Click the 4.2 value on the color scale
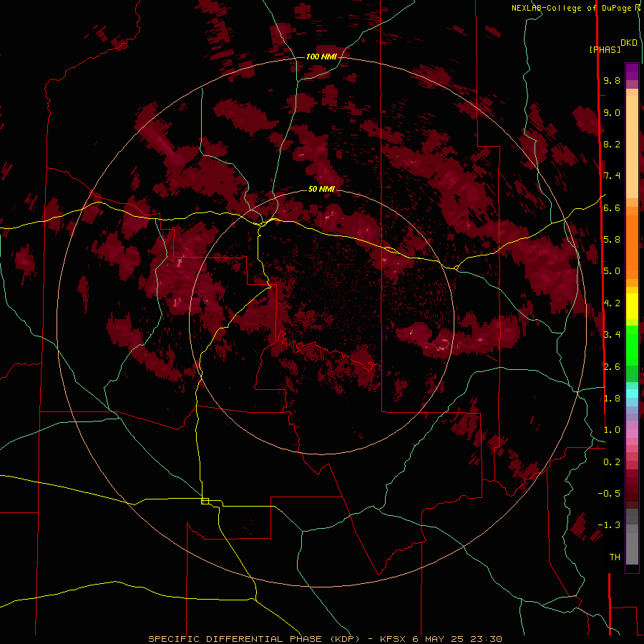 coord(612,303)
